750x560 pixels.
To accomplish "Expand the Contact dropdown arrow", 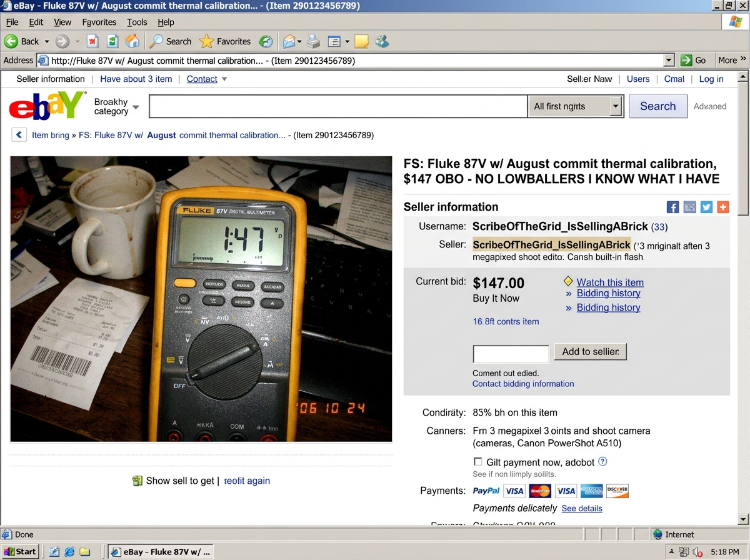I will click(x=224, y=79).
